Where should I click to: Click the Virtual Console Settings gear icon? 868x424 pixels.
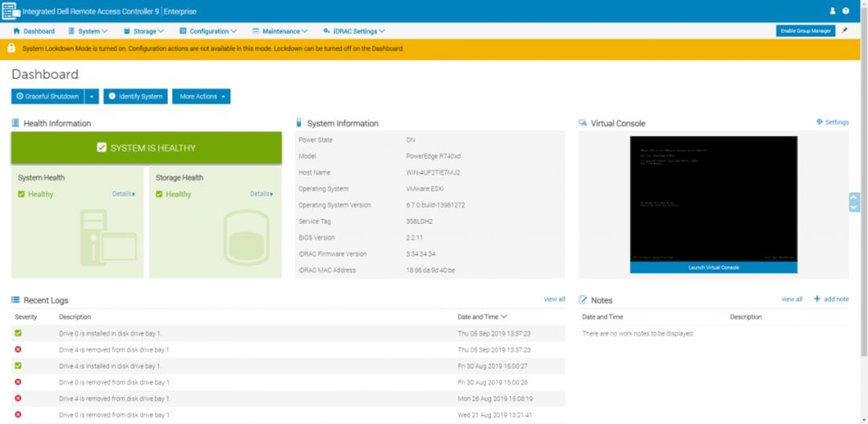pos(819,122)
